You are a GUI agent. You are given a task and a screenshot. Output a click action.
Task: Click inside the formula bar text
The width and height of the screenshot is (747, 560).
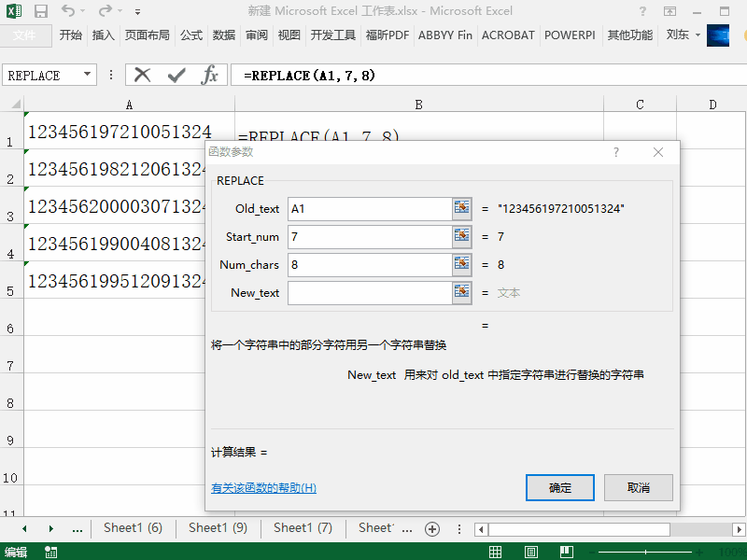point(309,76)
